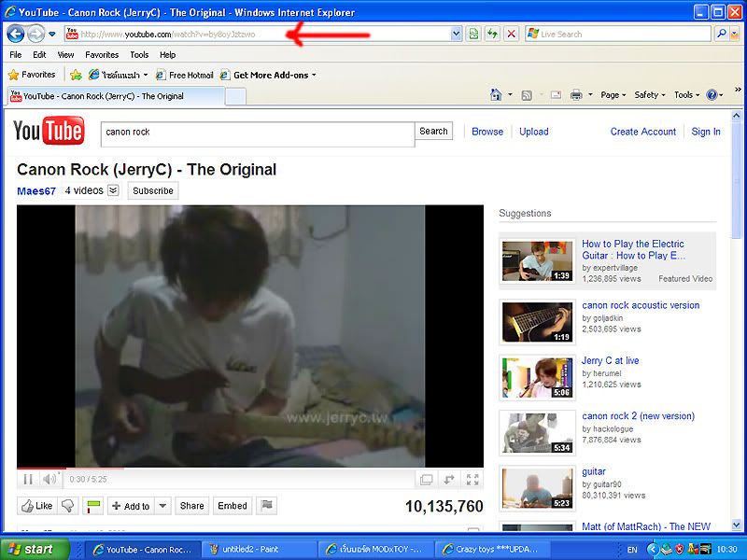The width and height of the screenshot is (747, 560).
Task: Expand the address bar dropdown
Action: click(x=456, y=34)
